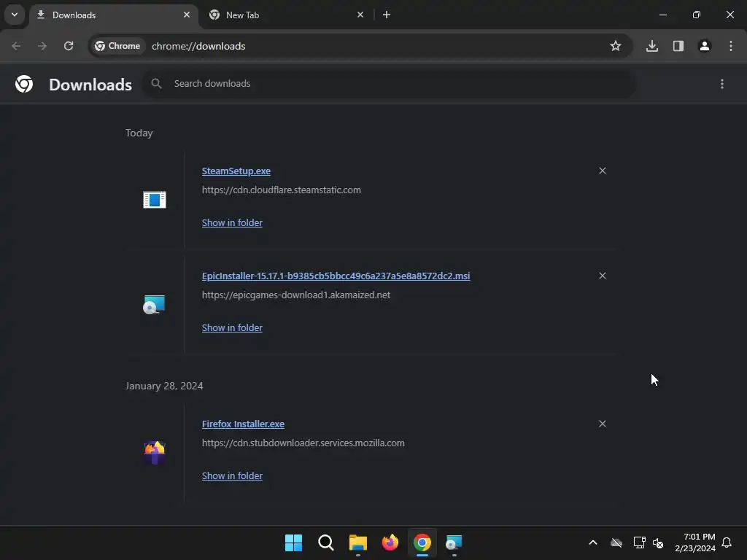747x560 pixels.
Task: Open the tab search dropdown arrow
Action: click(x=15, y=15)
